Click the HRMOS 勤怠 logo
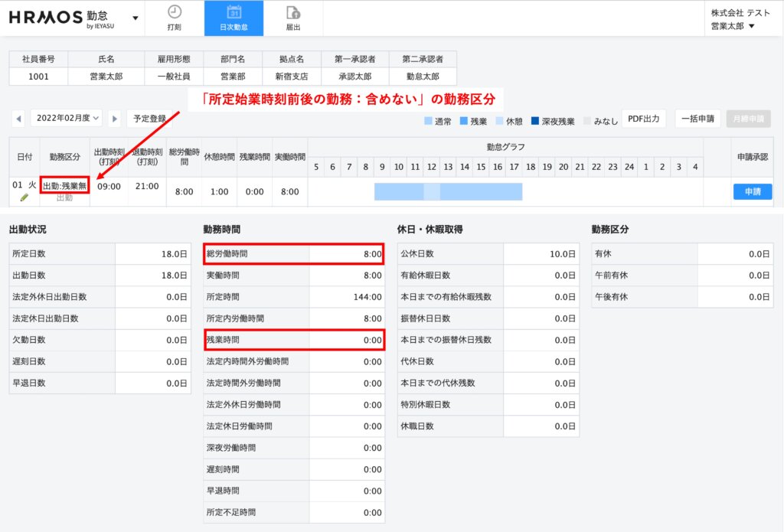 (x=58, y=18)
